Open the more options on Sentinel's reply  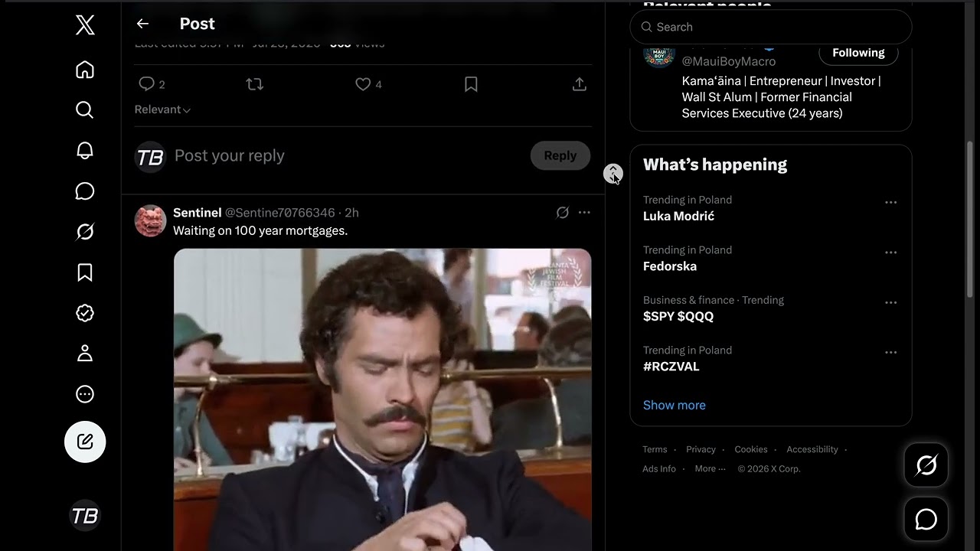pos(584,213)
